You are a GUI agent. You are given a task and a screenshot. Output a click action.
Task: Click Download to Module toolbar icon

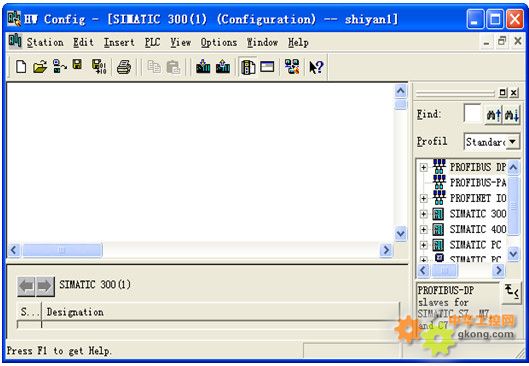click(x=203, y=66)
